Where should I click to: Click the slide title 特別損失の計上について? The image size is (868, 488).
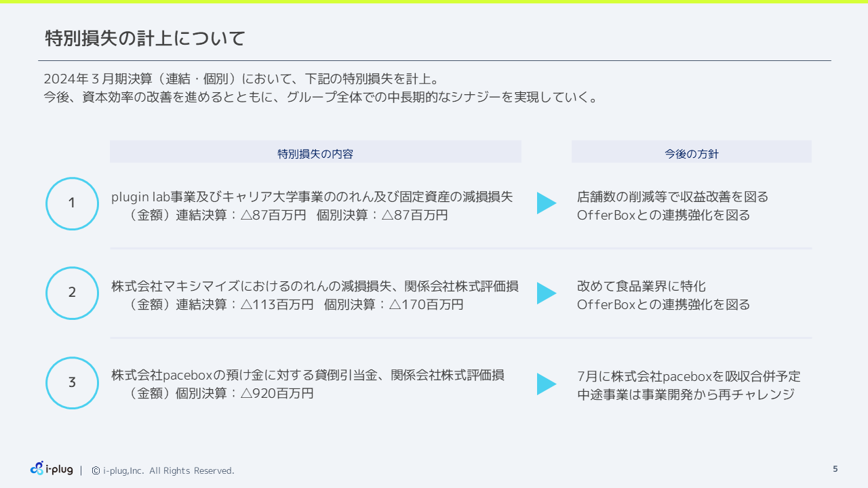point(145,39)
